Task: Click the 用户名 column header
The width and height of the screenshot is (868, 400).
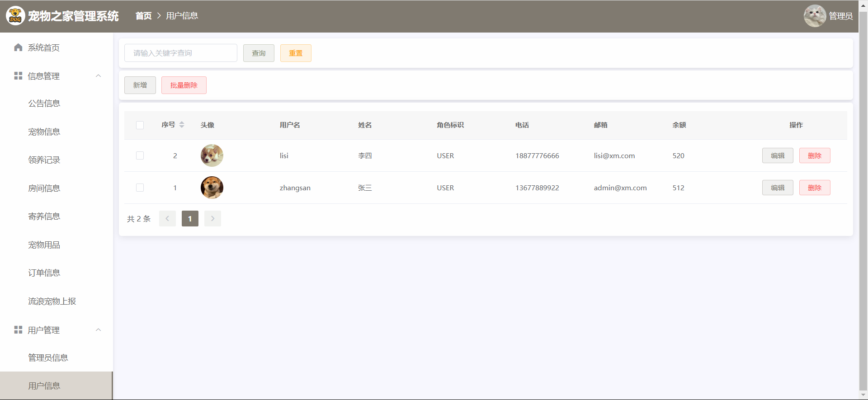Action: tap(290, 125)
